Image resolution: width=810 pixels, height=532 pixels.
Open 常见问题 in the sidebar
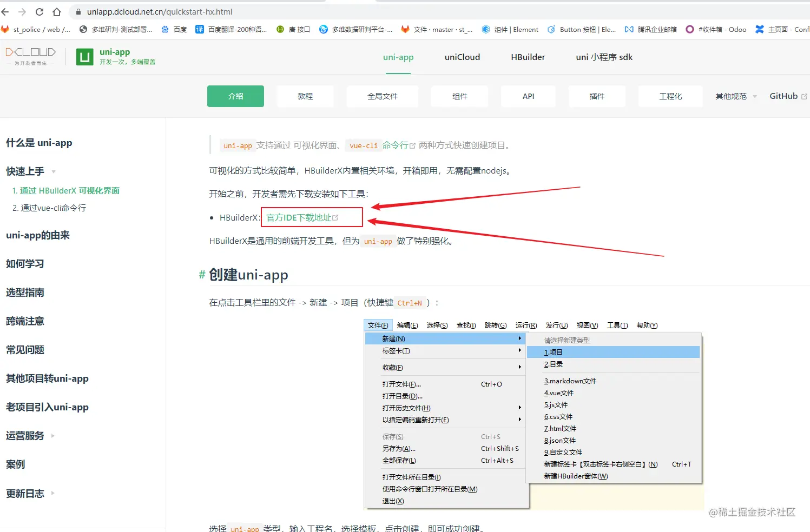click(25, 350)
